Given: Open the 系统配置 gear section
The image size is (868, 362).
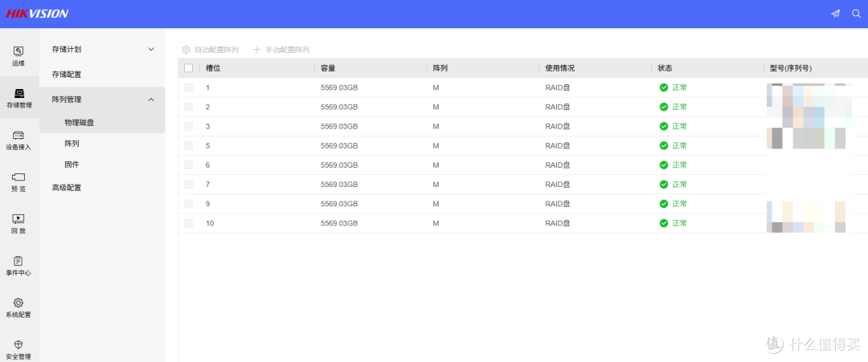Looking at the screenshot, I should [x=18, y=308].
